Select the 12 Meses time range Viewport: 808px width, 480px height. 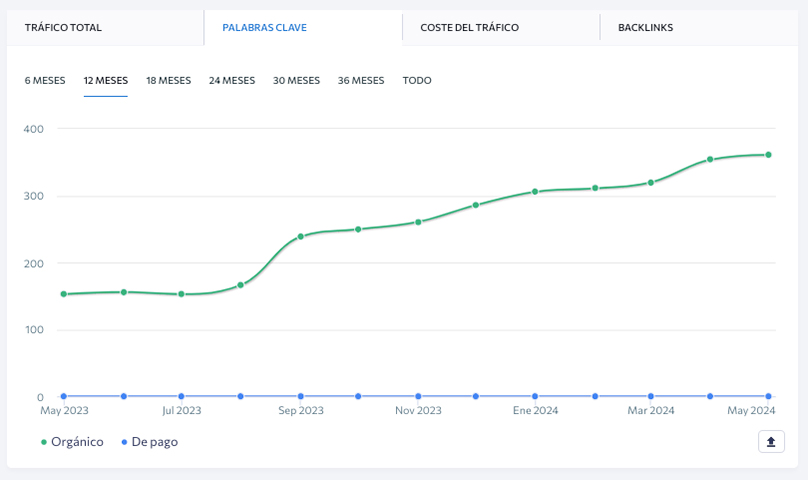(106, 80)
